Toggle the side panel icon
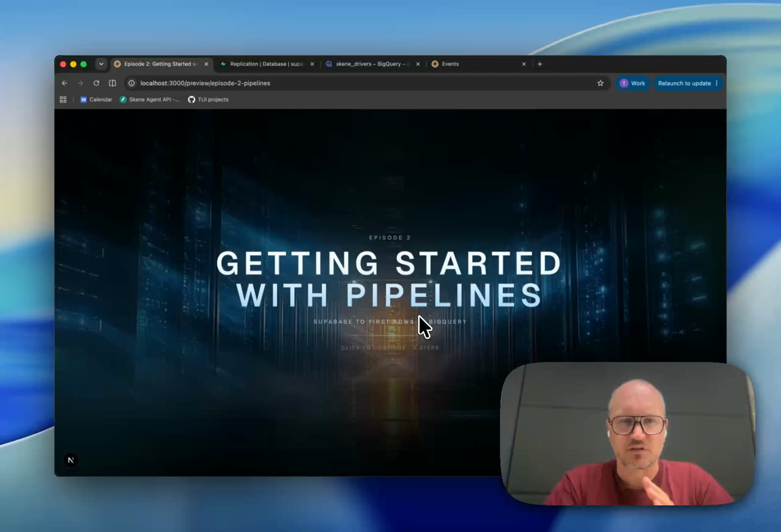 [x=112, y=83]
